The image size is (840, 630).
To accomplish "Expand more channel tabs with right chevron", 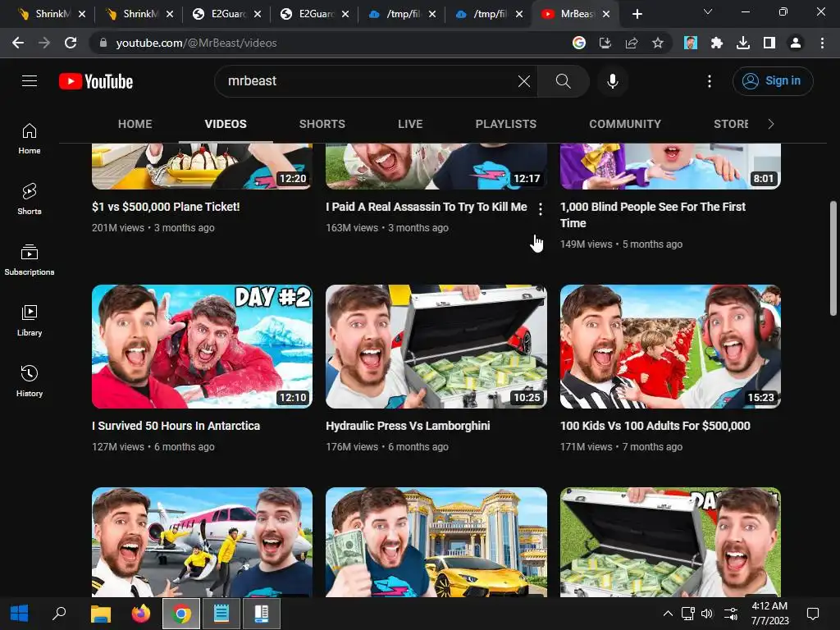I will 771,124.
